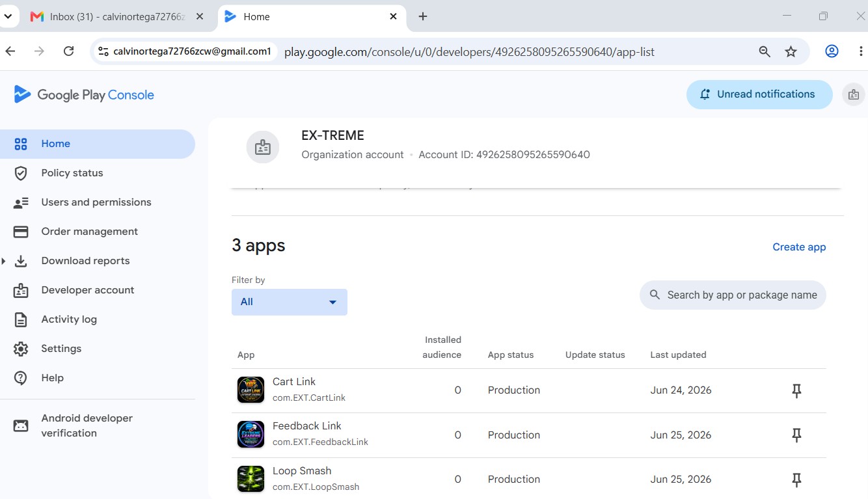Screen dimensions: 868x499
Task: Click the developer account badge icon top right
Action: point(854,94)
